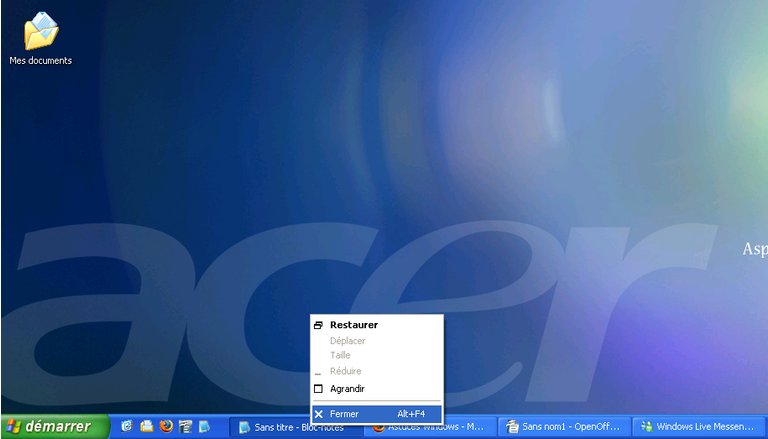Open the démarrer start menu

(x=55, y=426)
